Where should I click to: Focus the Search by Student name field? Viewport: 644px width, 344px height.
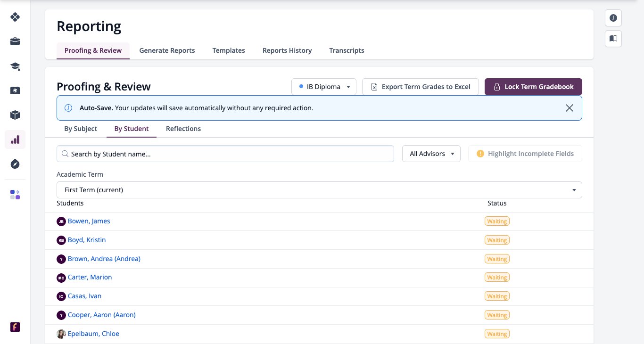(225, 154)
